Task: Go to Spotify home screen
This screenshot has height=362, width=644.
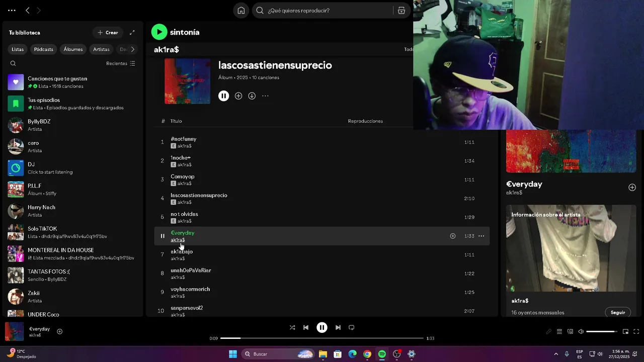Action: [x=241, y=11]
